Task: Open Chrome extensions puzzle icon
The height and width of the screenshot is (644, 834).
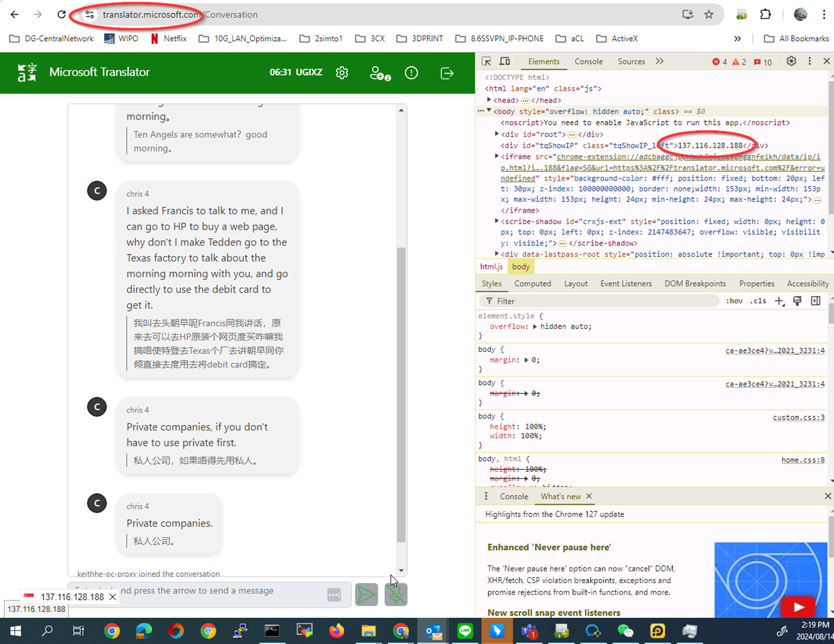Action: (765, 15)
